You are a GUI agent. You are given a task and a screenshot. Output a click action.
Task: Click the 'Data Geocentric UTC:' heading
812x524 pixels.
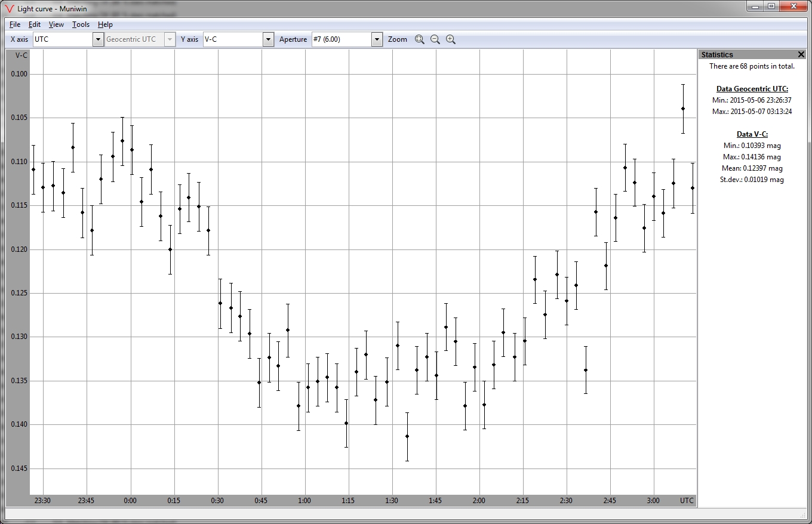(x=752, y=89)
